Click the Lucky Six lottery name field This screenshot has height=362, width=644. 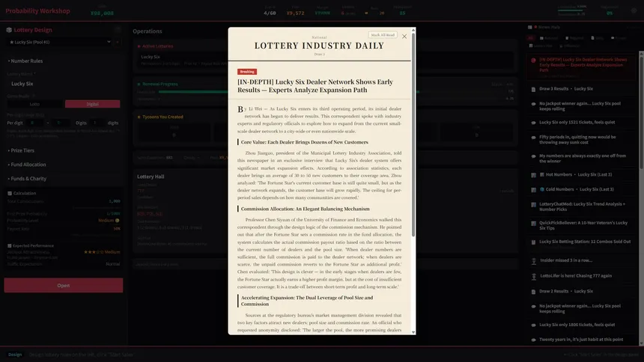click(x=64, y=84)
